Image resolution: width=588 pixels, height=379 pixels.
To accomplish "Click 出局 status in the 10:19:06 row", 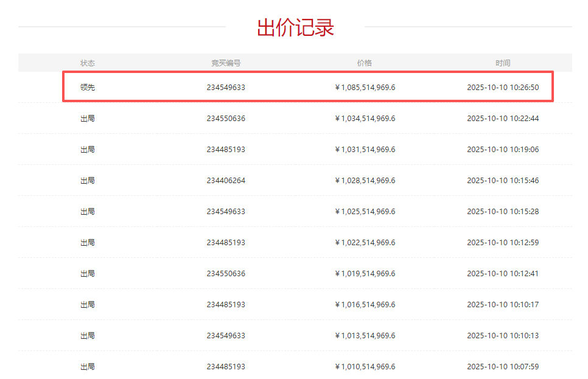I will (88, 150).
